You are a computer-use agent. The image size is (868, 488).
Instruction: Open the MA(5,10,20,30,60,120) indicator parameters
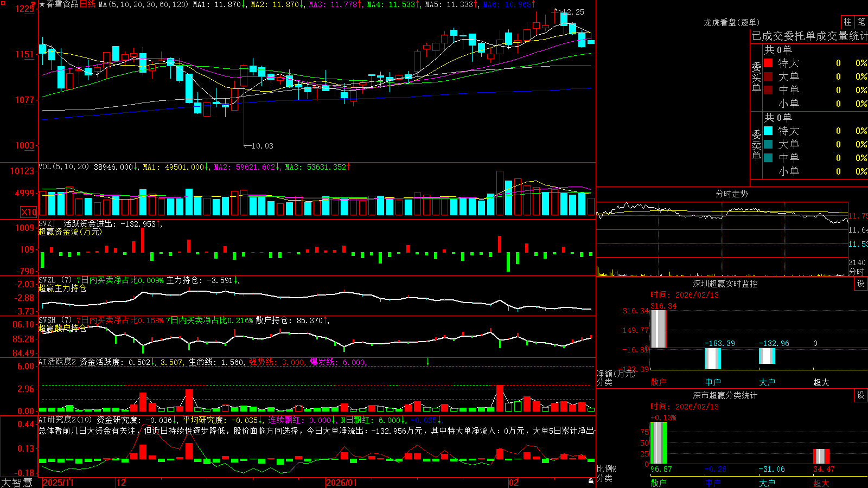pos(143,4)
